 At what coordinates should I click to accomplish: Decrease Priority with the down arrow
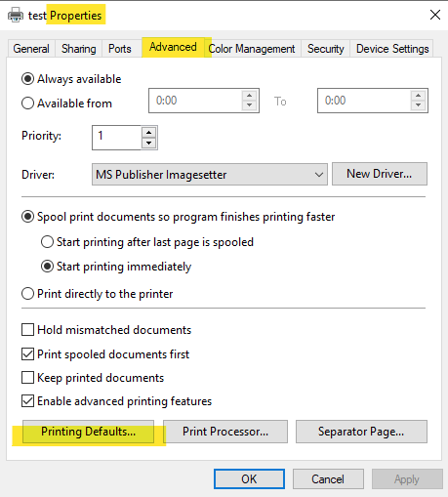point(149,143)
